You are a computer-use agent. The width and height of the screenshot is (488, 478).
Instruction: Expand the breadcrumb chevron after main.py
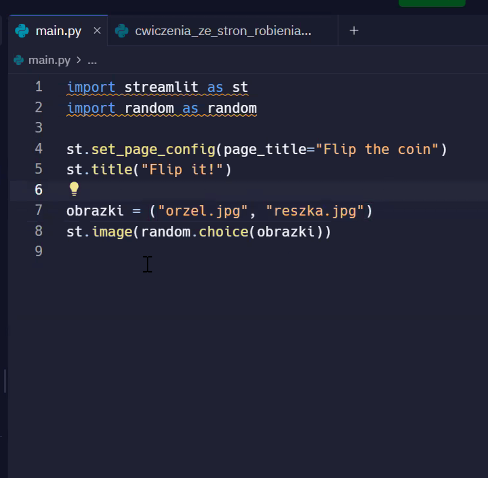[79, 60]
